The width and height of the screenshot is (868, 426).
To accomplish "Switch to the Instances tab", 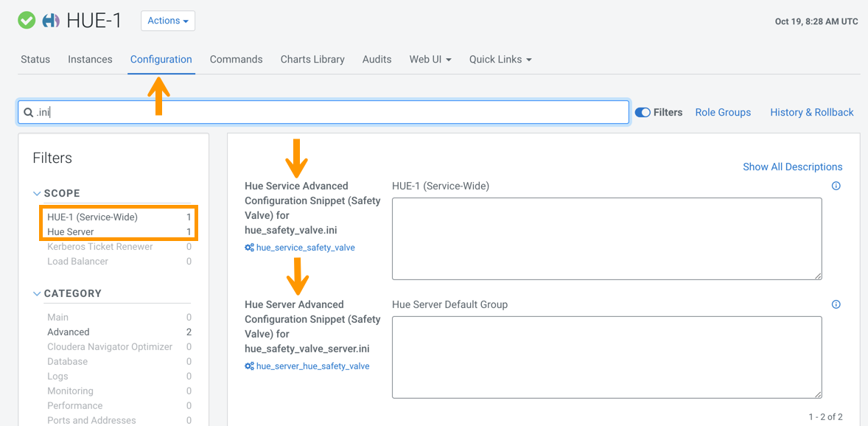I will click(x=90, y=60).
